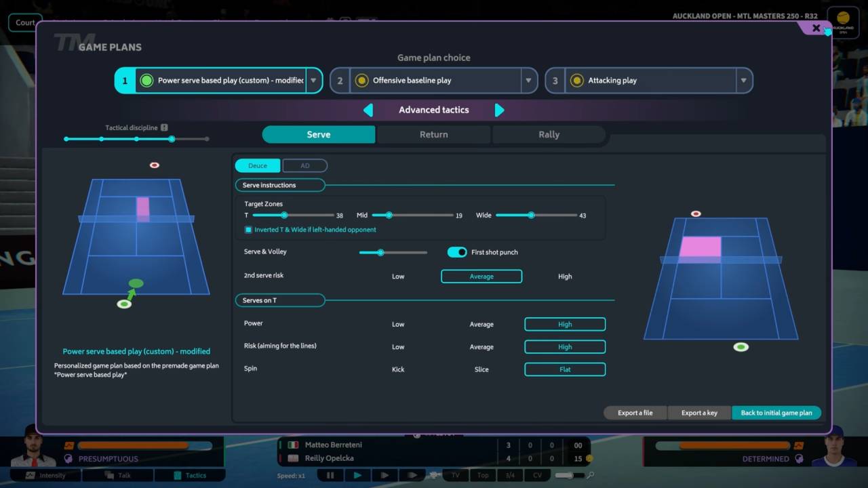The height and width of the screenshot is (488, 868).
Task: Click Opelcka's energy bar icon
Action: click(799, 445)
